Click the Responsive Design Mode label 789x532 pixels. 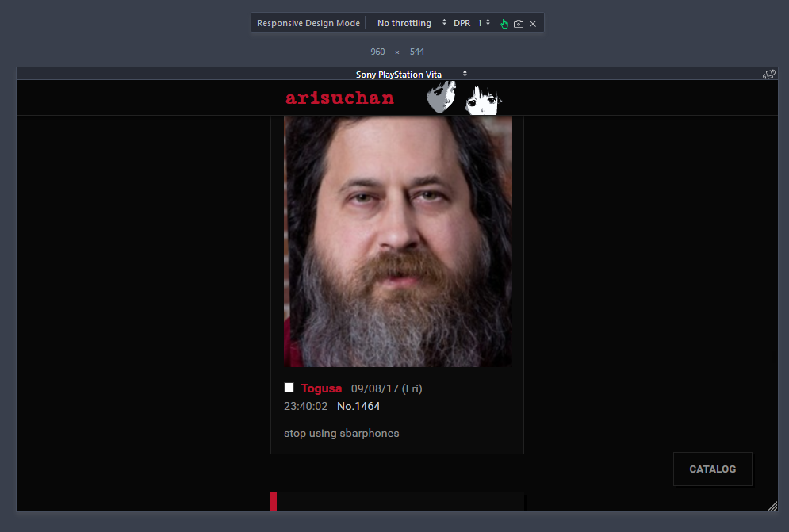(308, 23)
